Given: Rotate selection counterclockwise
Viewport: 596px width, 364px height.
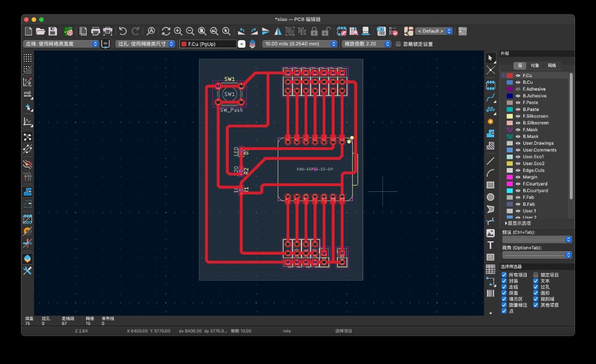Looking at the screenshot, I should point(242,31).
